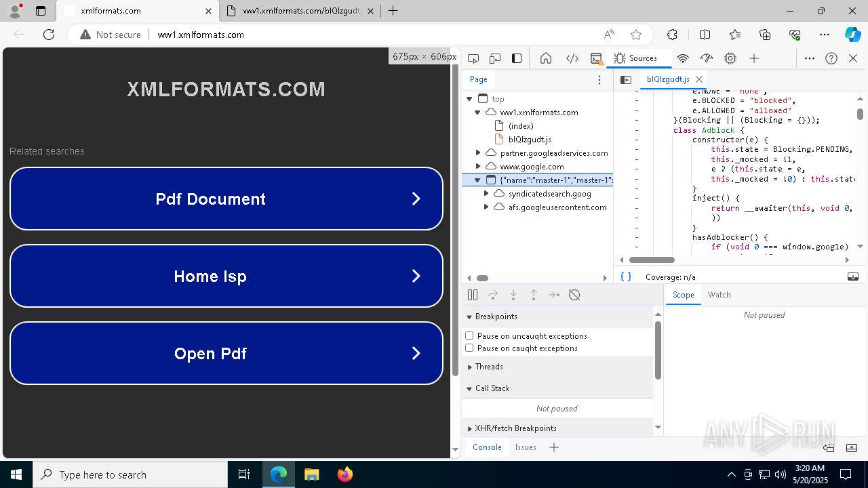Image resolution: width=868 pixels, height=488 pixels.
Task: Click step over next function icon
Action: [493, 295]
